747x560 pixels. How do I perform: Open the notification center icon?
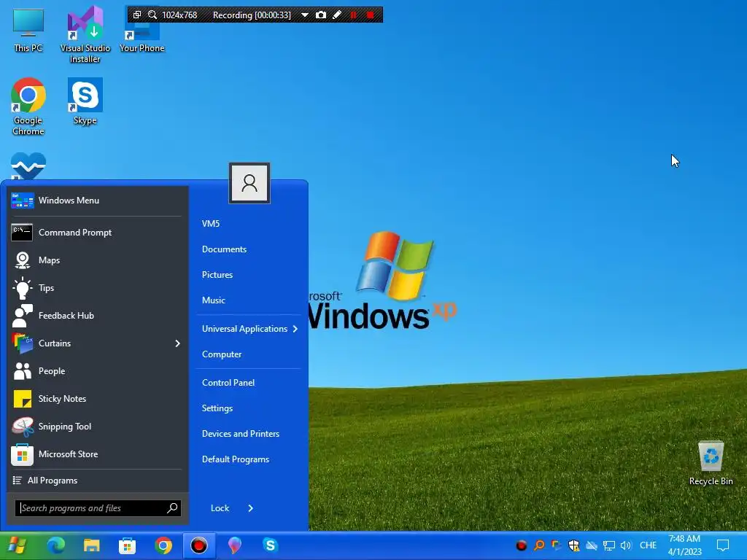(723, 545)
